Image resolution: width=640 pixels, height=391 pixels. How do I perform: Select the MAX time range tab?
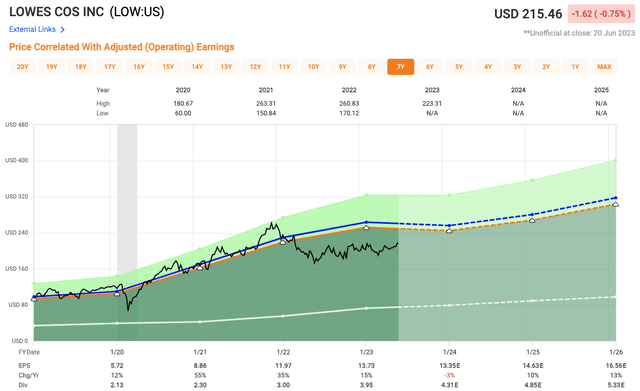coord(604,67)
